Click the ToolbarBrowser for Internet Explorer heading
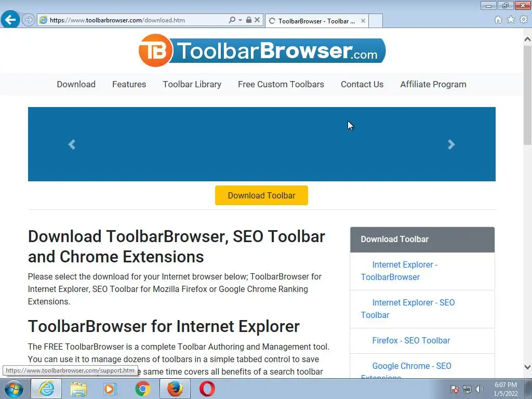 [x=164, y=326]
